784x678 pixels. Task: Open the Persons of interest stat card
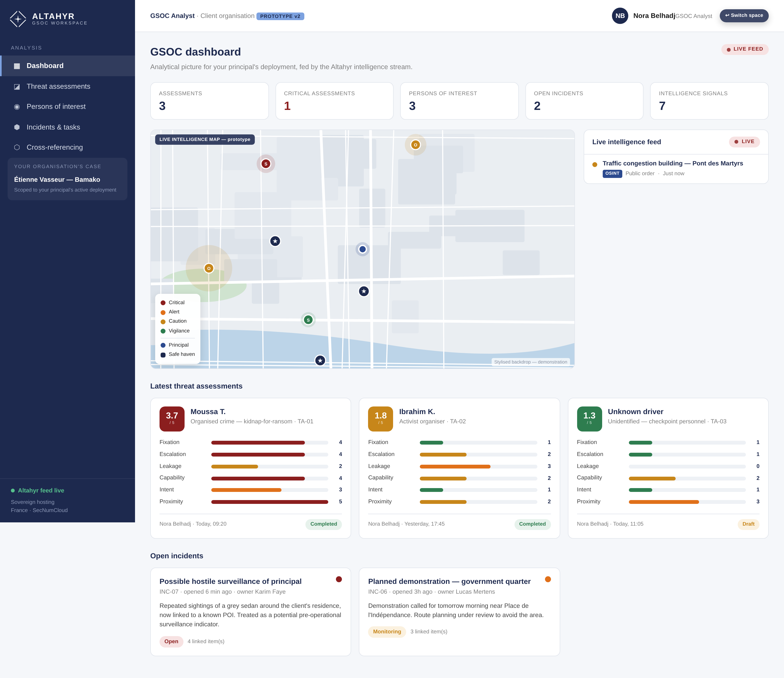click(x=459, y=101)
